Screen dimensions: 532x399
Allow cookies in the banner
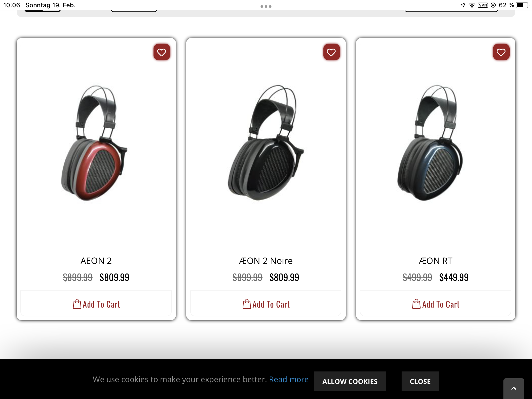click(x=350, y=381)
